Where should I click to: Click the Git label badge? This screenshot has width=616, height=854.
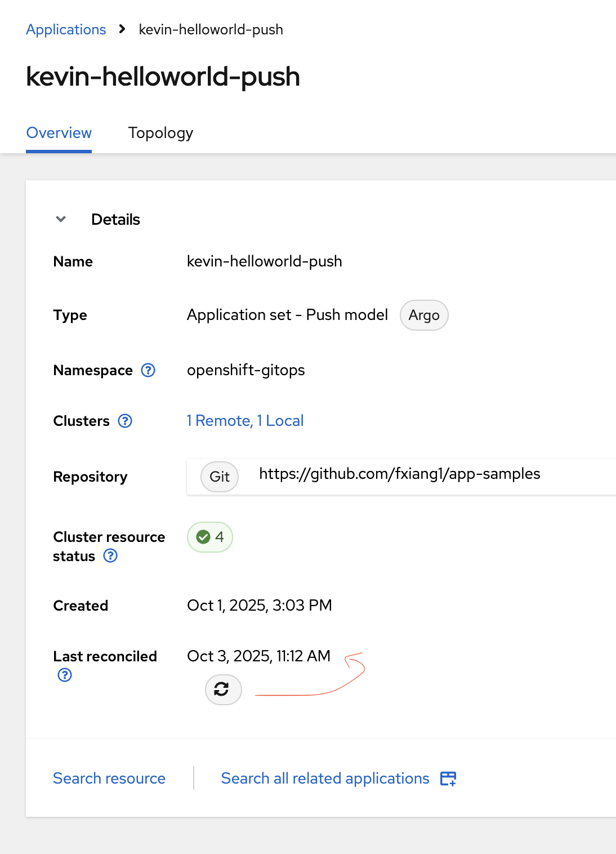click(220, 477)
